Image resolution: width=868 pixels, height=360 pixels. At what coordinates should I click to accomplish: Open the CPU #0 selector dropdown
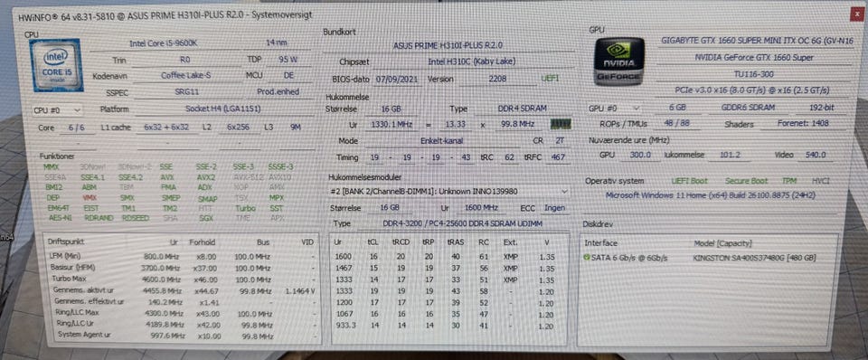coord(58,110)
